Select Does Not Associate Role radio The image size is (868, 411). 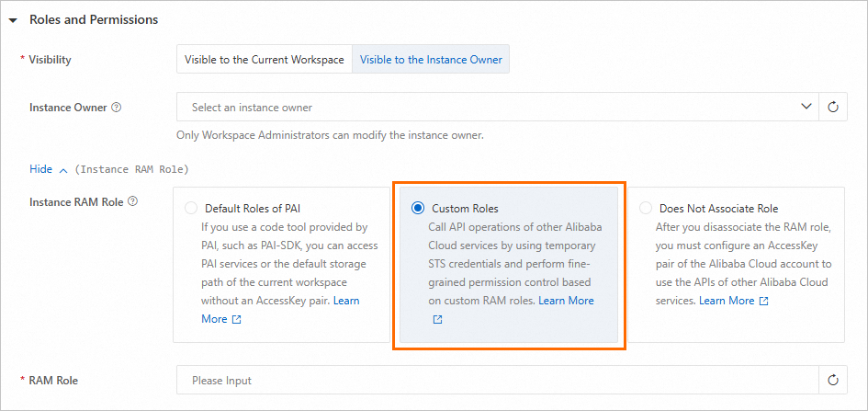646,208
